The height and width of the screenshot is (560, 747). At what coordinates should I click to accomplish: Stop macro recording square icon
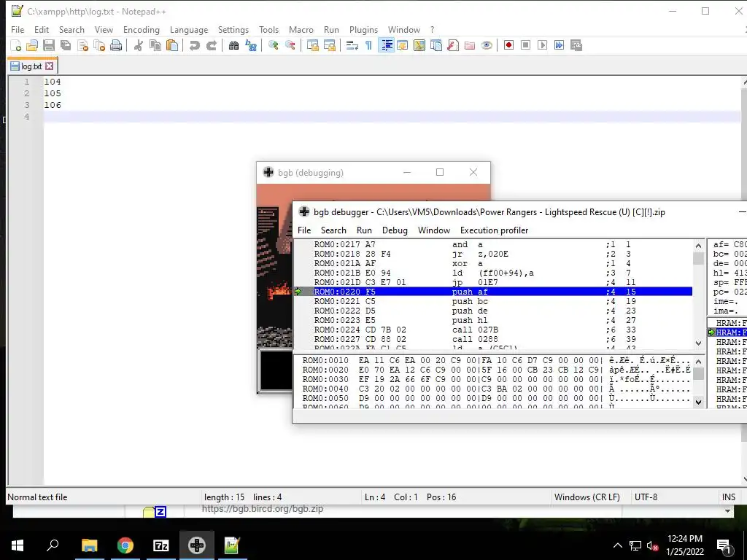[x=525, y=45]
